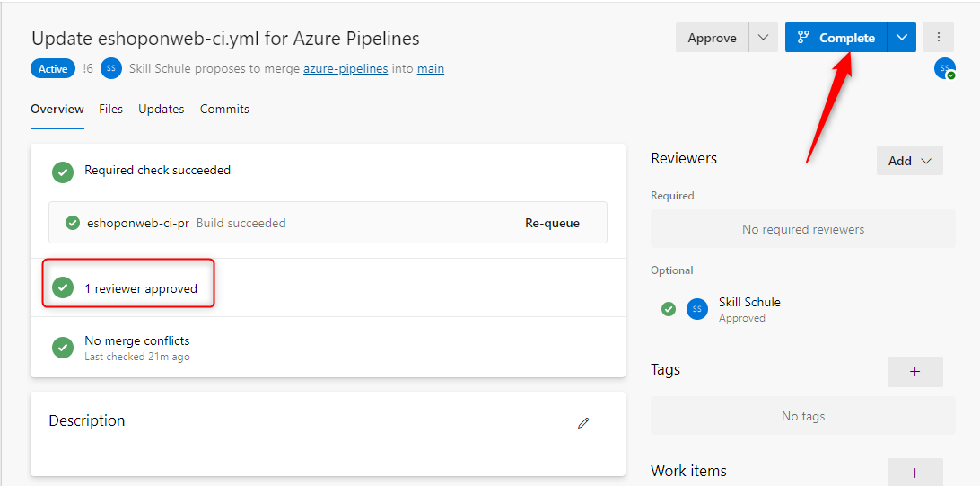Expand the Complete options dropdown arrow
Image resolution: width=980 pixels, height=486 pixels.
[x=901, y=38]
